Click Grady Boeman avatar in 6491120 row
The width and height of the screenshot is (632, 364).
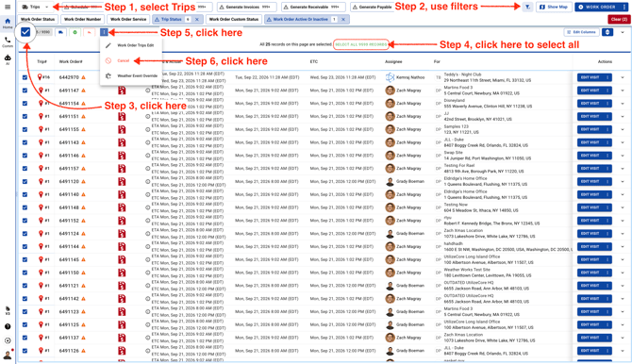pyautogui.click(x=390, y=181)
